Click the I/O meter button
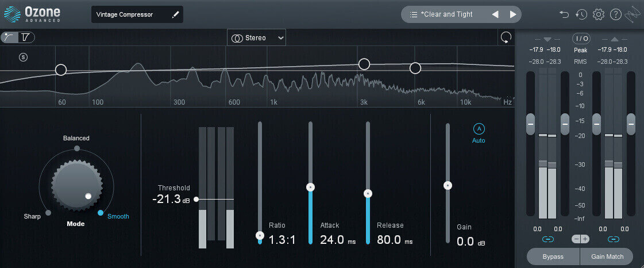This screenshot has height=268, width=644. click(x=581, y=39)
